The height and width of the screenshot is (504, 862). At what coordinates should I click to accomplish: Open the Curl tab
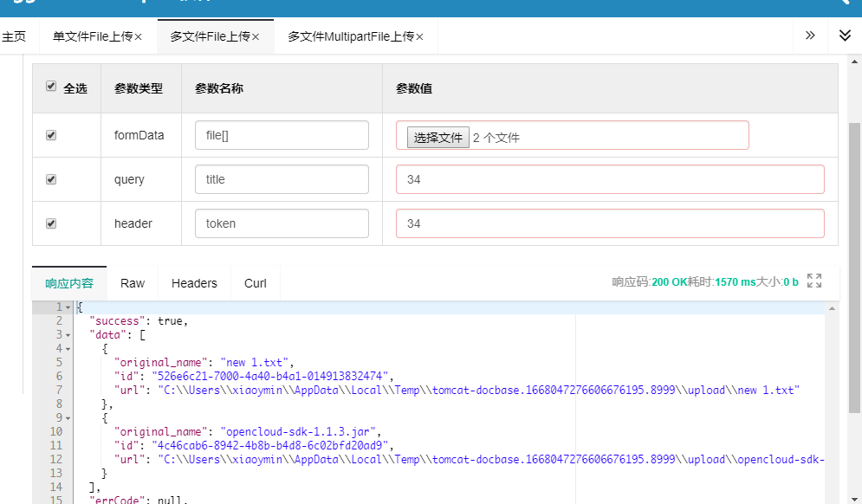pyautogui.click(x=256, y=283)
